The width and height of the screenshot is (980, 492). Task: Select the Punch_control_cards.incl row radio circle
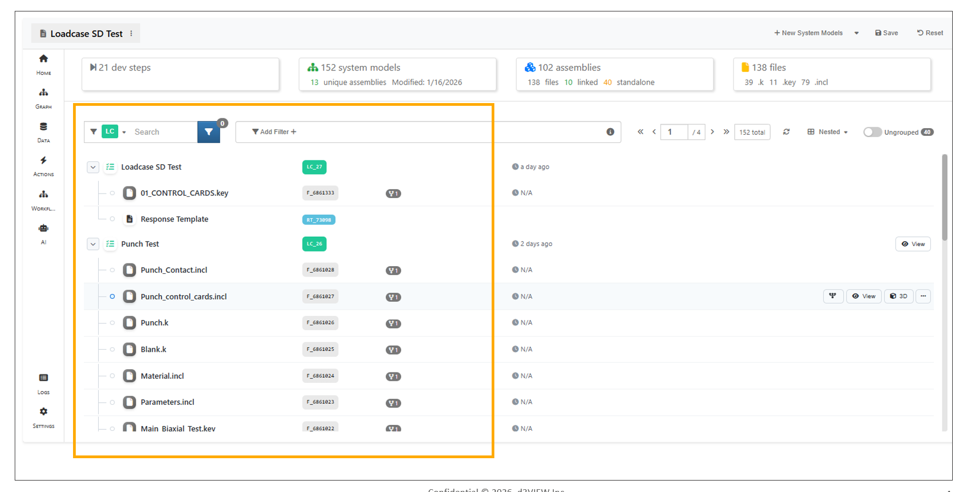[112, 297]
